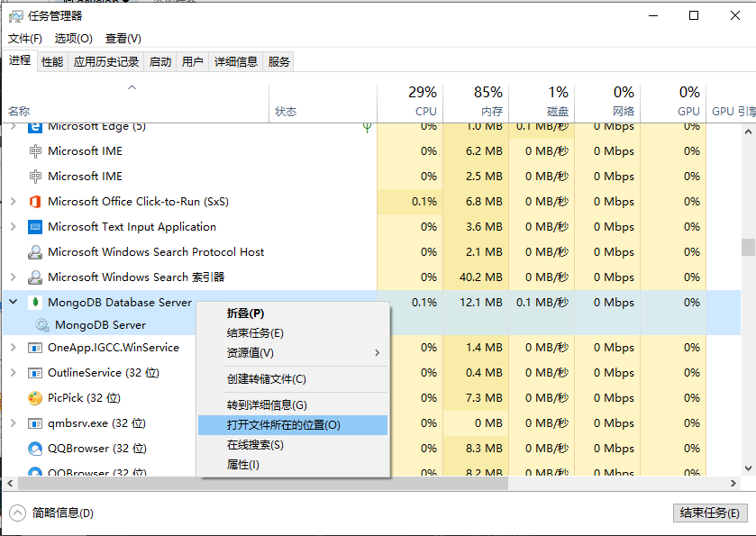
Task: Click the vertical scrollbar down arrow
Action: coord(748,468)
